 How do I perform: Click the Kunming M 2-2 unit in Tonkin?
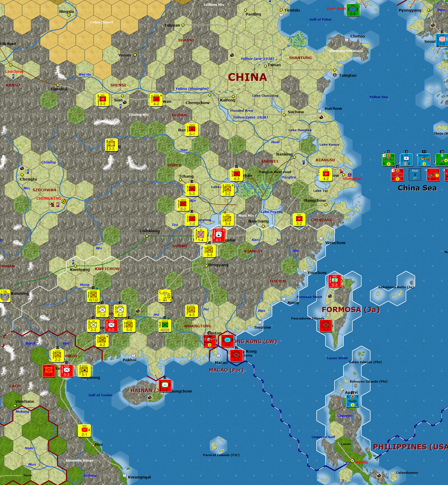click(x=58, y=356)
